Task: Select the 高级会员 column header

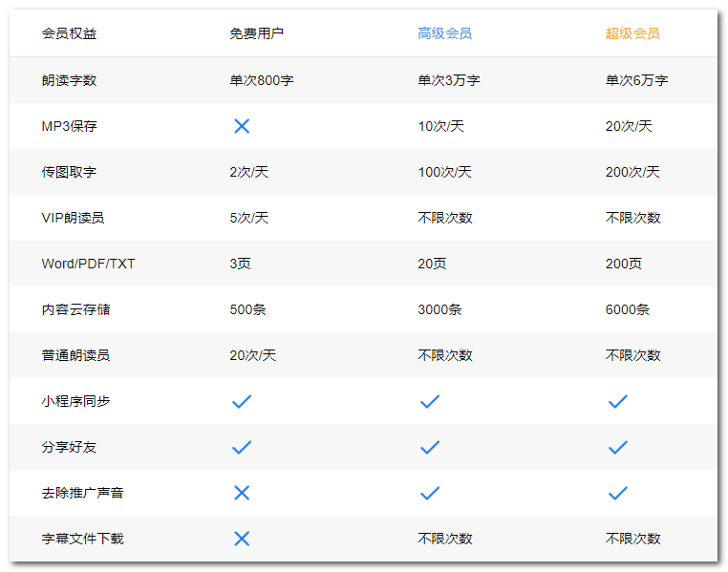Action: pyautogui.click(x=444, y=33)
